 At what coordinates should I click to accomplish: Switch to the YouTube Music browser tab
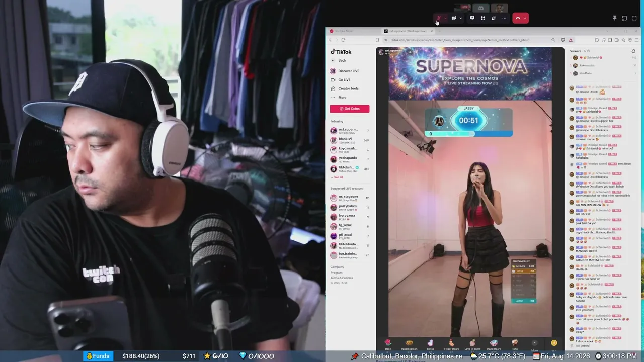352,31
